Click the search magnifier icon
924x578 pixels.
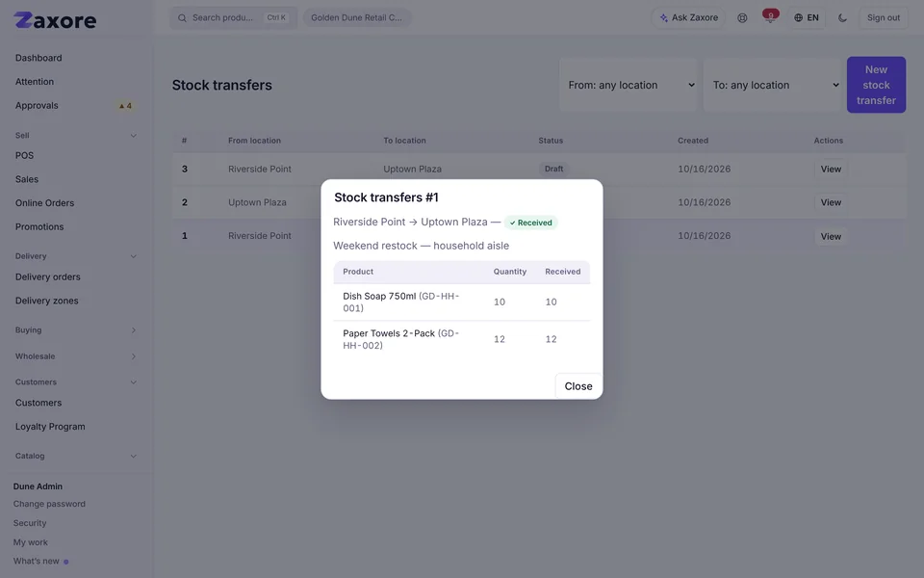click(x=182, y=17)
